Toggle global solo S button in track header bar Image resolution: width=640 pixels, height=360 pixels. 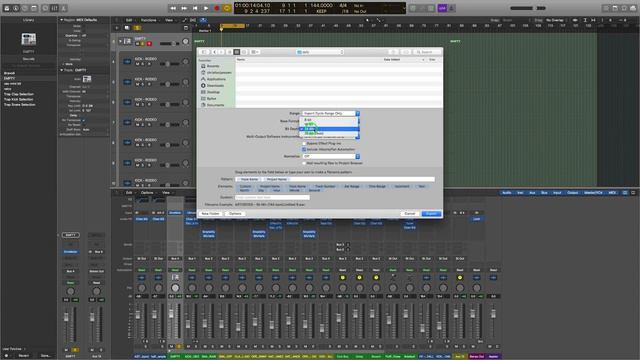[x=137, y=28]
